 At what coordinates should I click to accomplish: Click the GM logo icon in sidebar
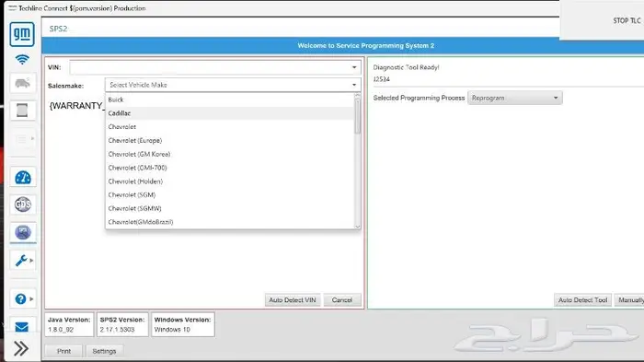tap(22, 34)
